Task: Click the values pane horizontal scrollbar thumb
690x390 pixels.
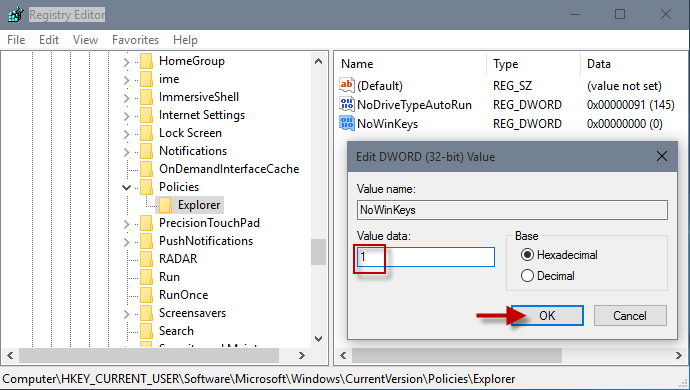Action: point(457,355)
